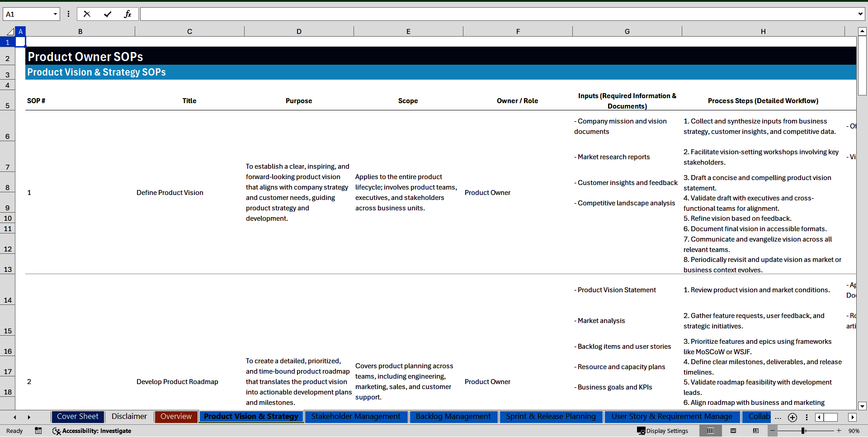Viewport: 868px width, 437px height.
Task: Click the kebab menu next to the Name Box
Action: tap(68, 14)
